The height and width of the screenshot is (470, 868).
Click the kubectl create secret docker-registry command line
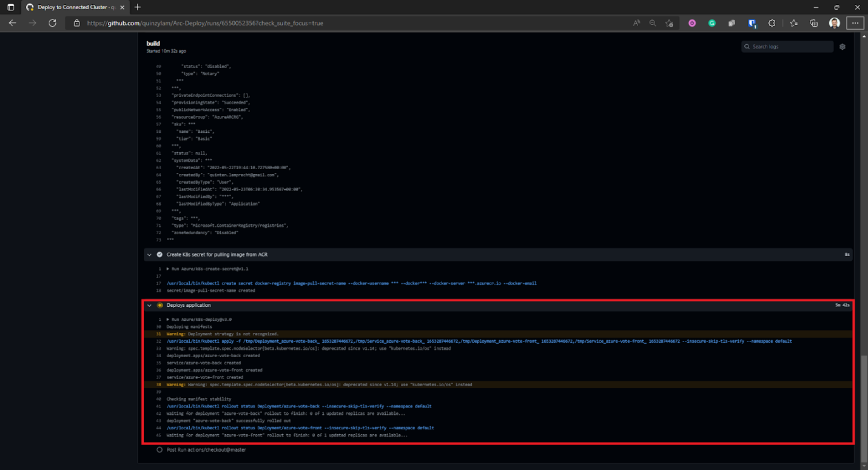[x=351, y=283]
